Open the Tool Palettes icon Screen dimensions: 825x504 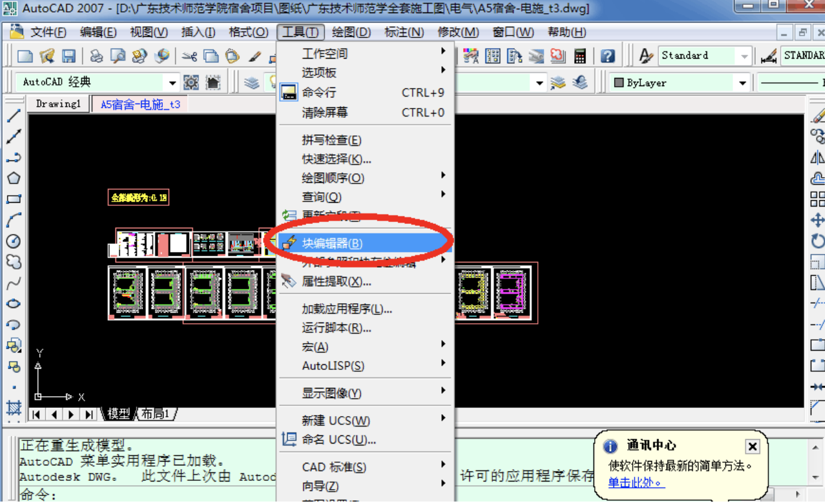coord(514,56)
